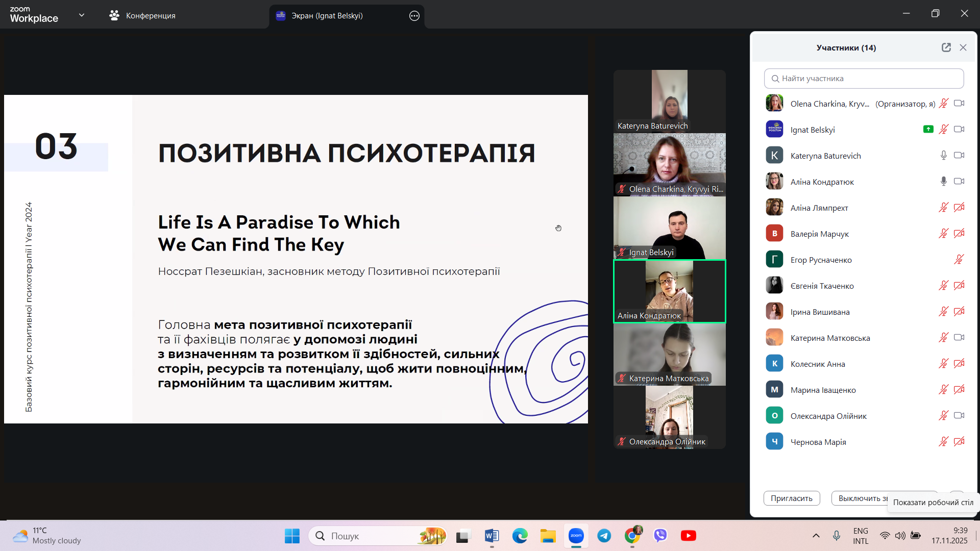Click the Выключить button in the participants panel
The image size is (980, 551).
pos(862,498)
